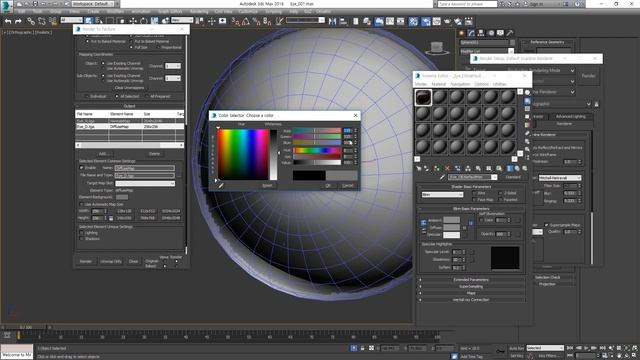Open the Workspace: Default dropdown
The image size is (640, 360).
(x=93, y=4)
